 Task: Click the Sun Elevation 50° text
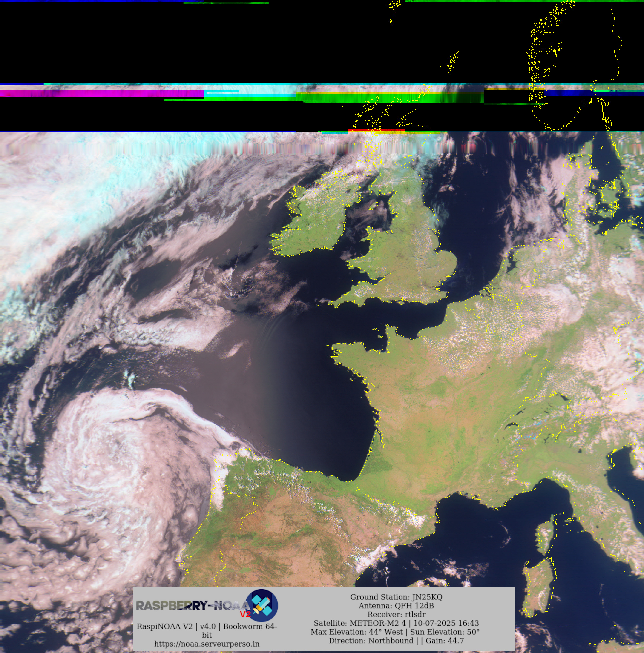point(445,632)
